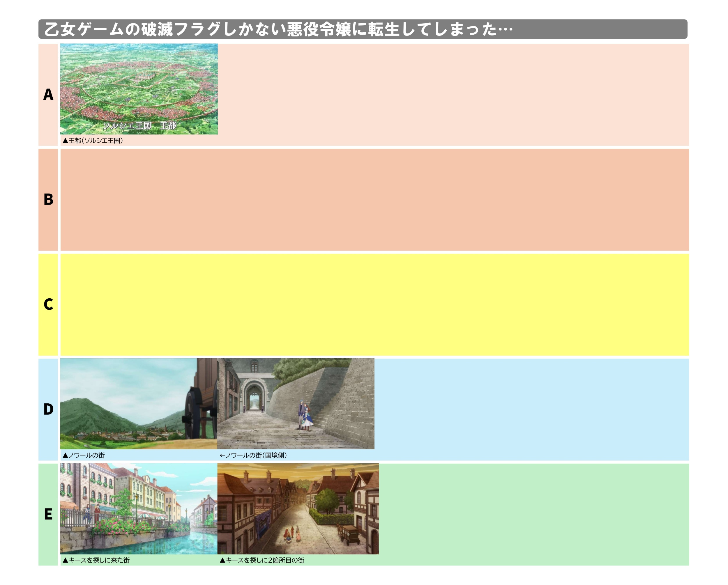Click caption ▲キースを探しに来た街

[x=96, y=560]
